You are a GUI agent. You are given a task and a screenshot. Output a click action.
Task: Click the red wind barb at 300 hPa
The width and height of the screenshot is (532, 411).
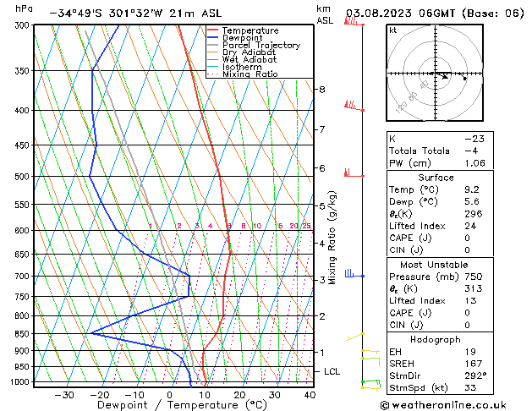(354, 22)
